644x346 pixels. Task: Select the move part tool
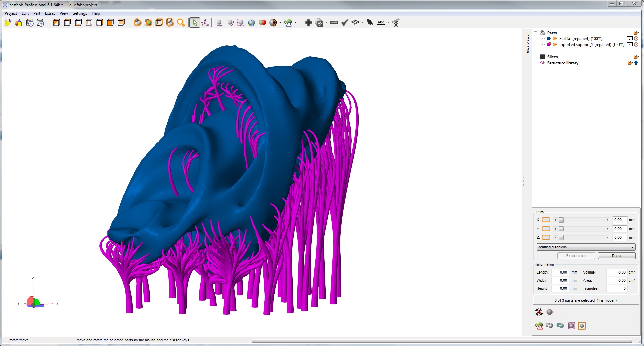(x=219, y=22)
